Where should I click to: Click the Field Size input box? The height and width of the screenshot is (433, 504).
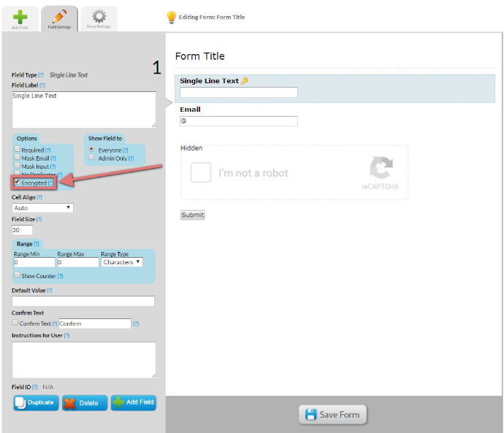point(22,230)
